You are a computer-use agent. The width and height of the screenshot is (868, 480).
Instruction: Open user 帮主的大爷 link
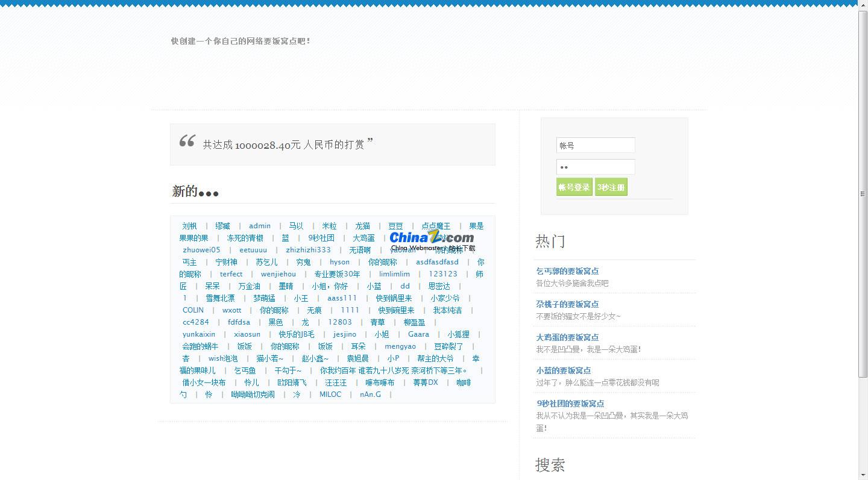point(435,358)
